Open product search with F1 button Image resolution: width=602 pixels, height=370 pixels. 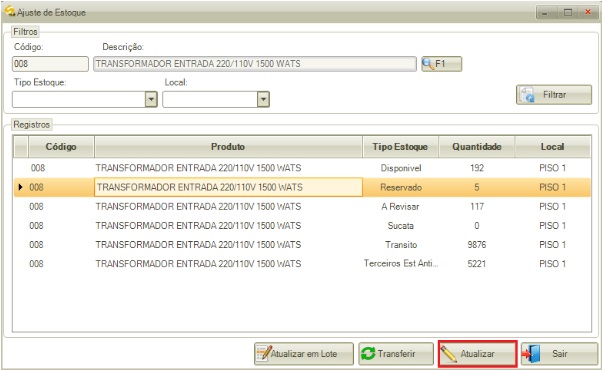tap(442, 64)
